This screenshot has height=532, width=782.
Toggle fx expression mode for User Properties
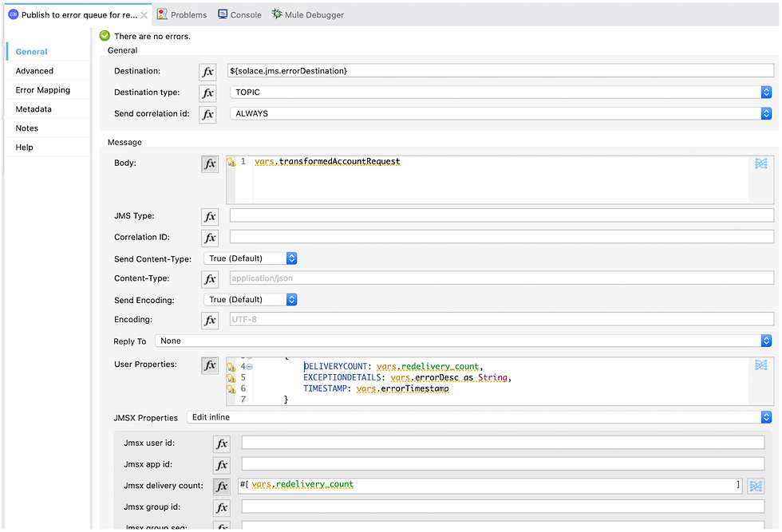210,365
